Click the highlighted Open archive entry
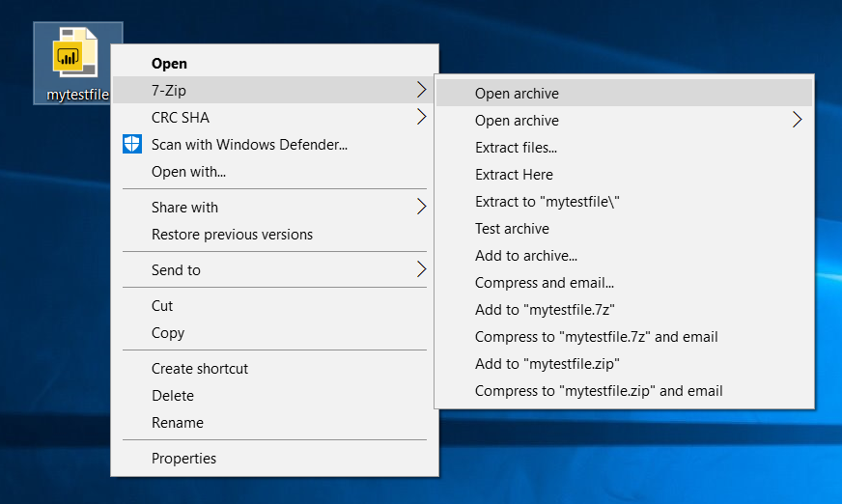Screen dimensions: 842x504 pyautogui.click(x=624, y=93)
